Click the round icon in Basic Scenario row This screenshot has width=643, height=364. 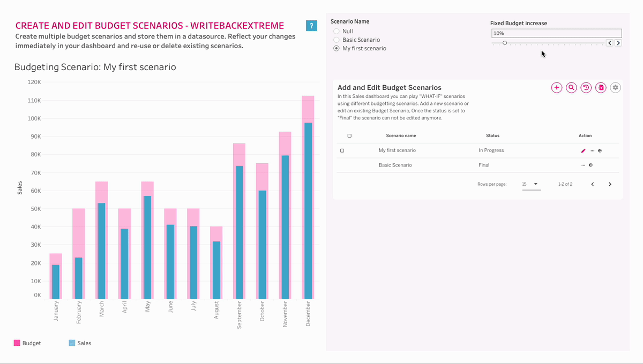(590, 165)
